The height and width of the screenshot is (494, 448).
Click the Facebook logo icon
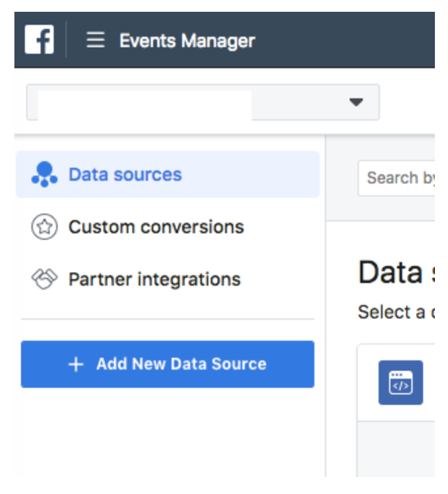(39, 40)
